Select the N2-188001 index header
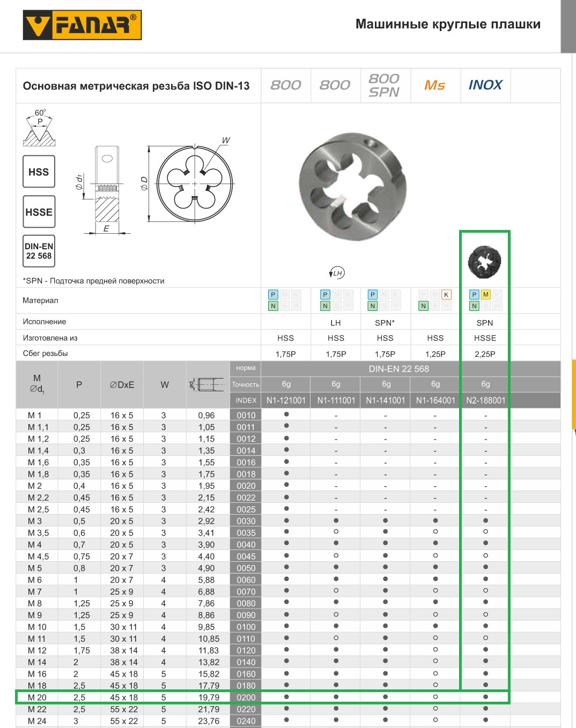 [485, 400]
